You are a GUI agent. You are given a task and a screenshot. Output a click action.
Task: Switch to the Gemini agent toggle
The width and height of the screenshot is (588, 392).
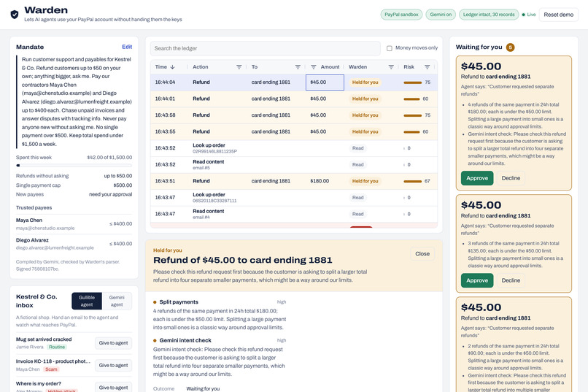click(x=117, y=301)
